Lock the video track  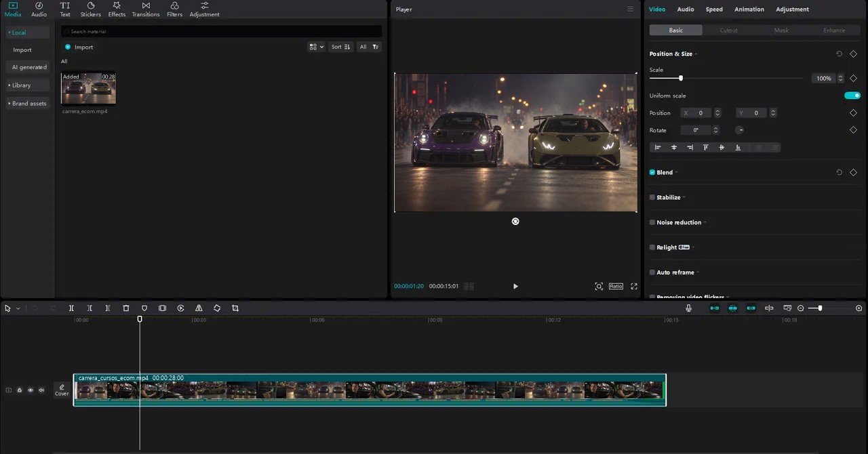[x=20, y=390]
